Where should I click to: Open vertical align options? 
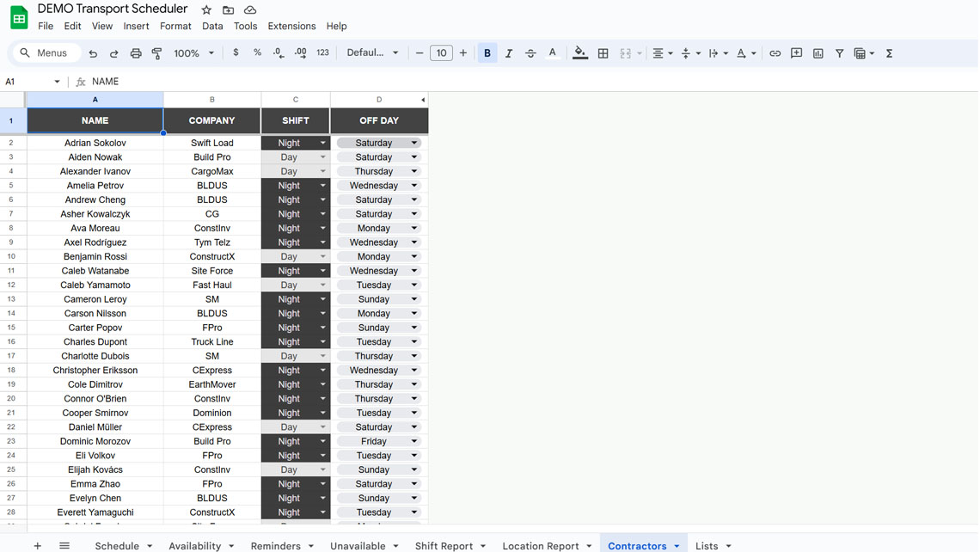coord(690,53)
